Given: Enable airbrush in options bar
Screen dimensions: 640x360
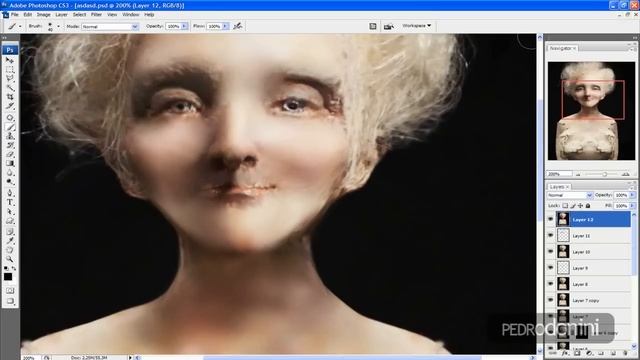Looking at the screenshot, I should [x=238, y=26].
